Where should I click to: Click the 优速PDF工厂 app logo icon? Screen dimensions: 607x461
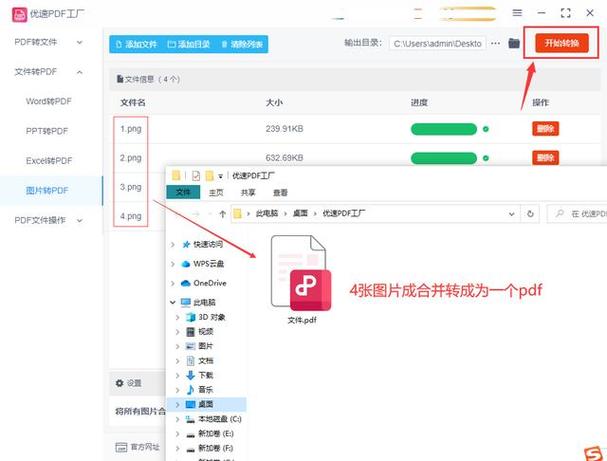point(19,15)
